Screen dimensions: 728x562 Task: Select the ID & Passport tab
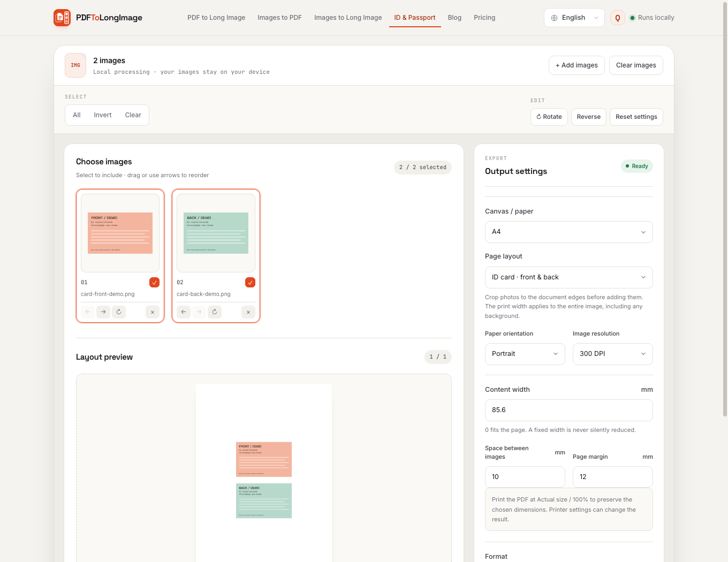pos(415,18)
